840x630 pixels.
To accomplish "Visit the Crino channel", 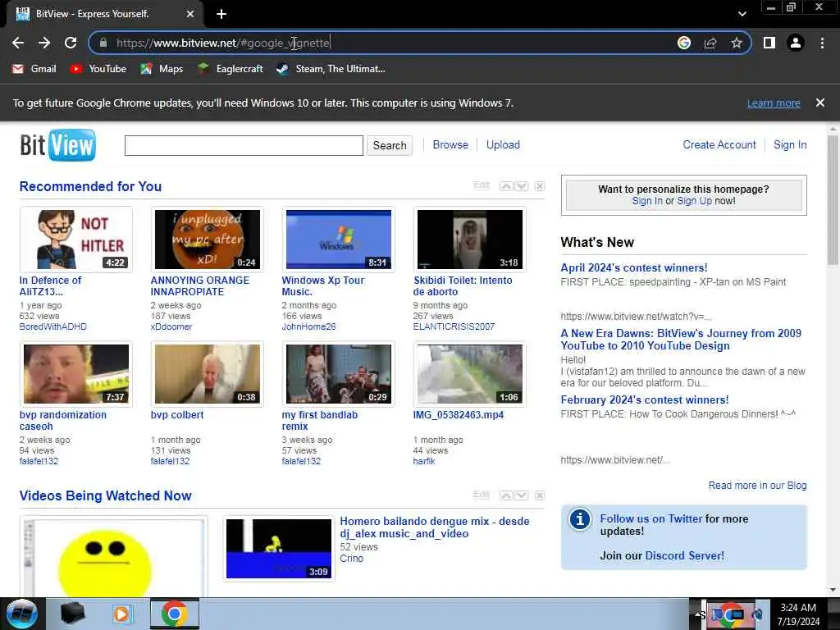I will (351, 558).
